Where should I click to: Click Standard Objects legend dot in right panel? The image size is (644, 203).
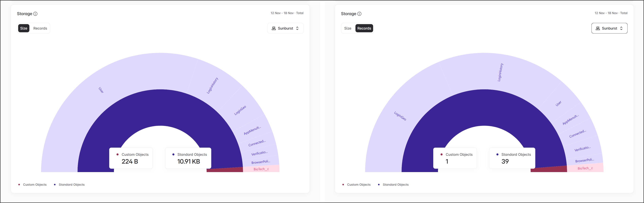pos(379,184)
